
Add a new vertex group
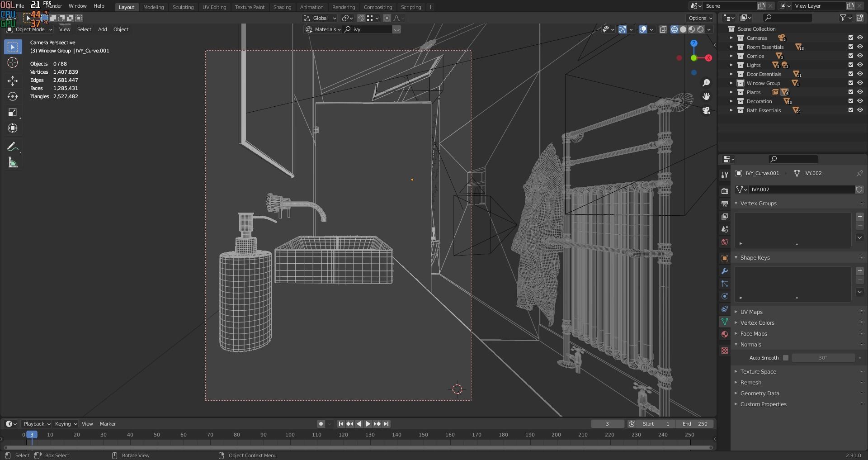(860, 217)
